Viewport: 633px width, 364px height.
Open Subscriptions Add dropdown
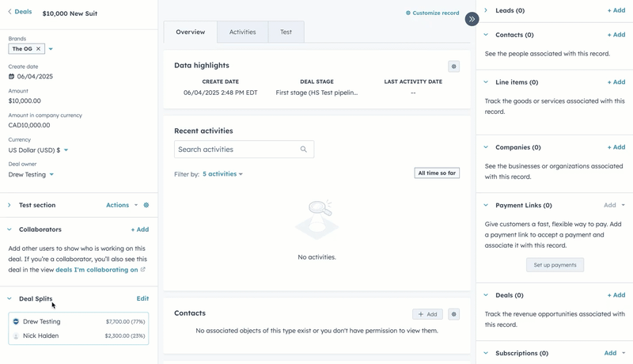[x=615, y=353]
